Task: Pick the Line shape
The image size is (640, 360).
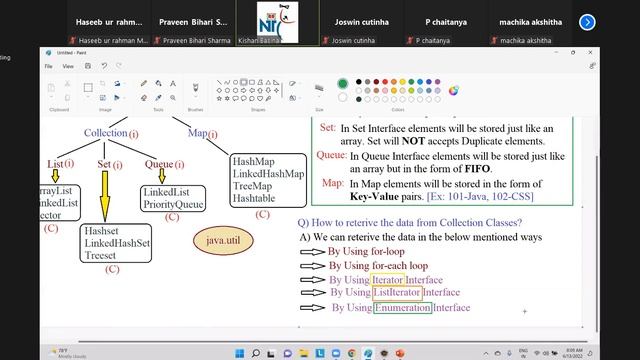Action: coord(219,82)
